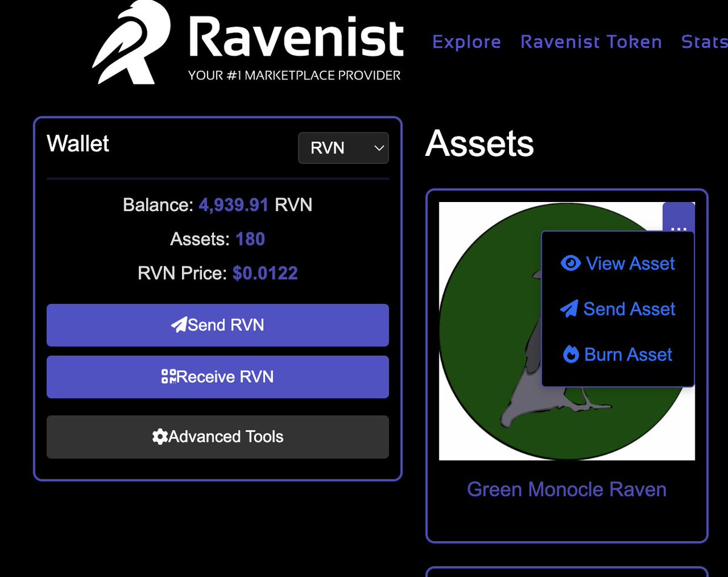The image size is (728, 577).
Task: Open the Green Monocle Raven title link
Action: pyautogui.click(x=567, y=490)
